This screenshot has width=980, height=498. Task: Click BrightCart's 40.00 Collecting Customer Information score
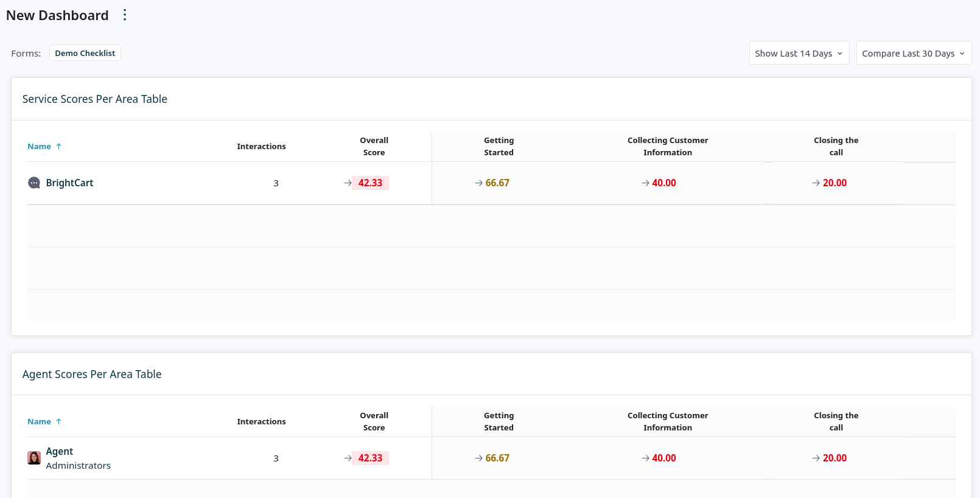click(663, 183)
